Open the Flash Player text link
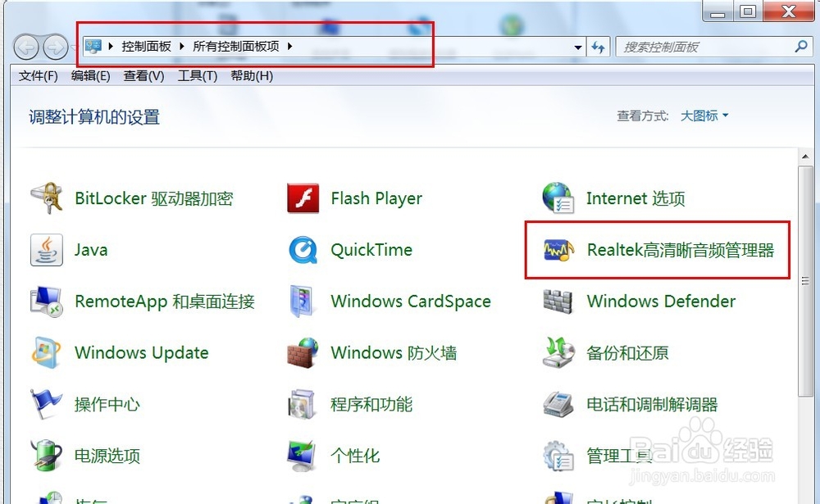 point(376,198)
